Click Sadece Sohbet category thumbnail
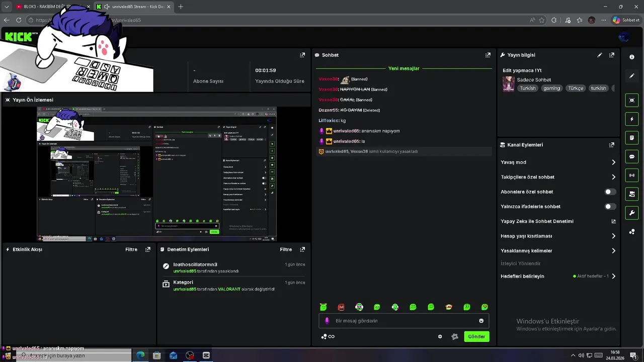The height and width of the screenshot is (362, 644). click(509, 83)
